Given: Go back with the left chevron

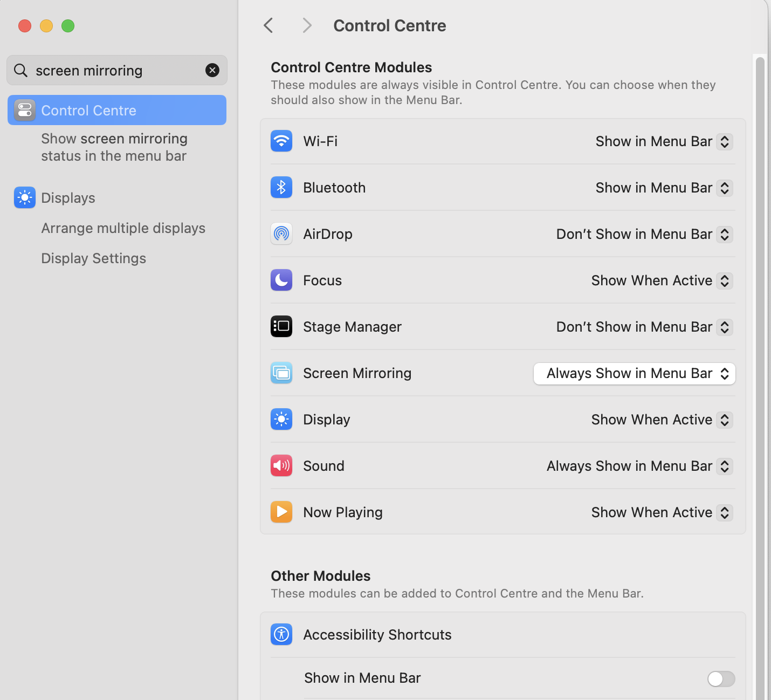Looking at the screenshot, I should point(269,25).
